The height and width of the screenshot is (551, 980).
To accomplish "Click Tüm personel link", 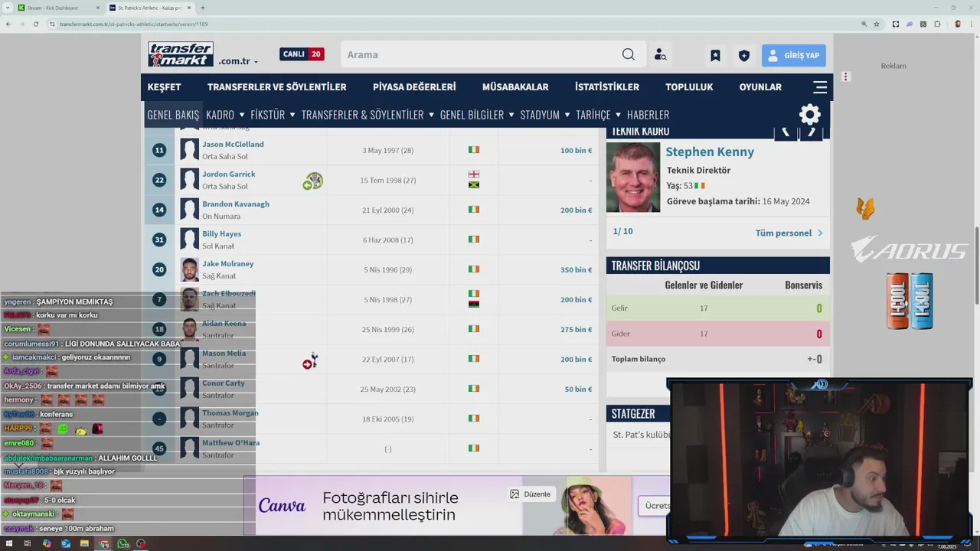I will coord(789,233).
